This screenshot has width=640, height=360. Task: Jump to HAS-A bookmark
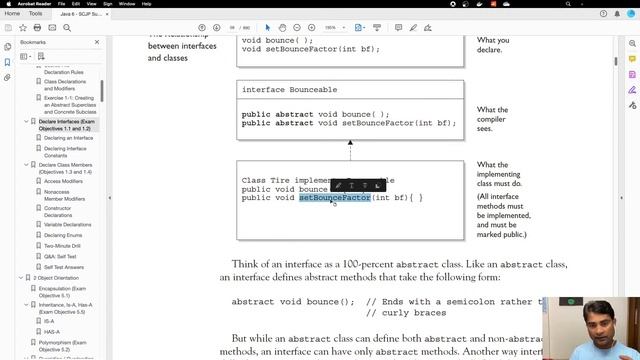(51, 332)
